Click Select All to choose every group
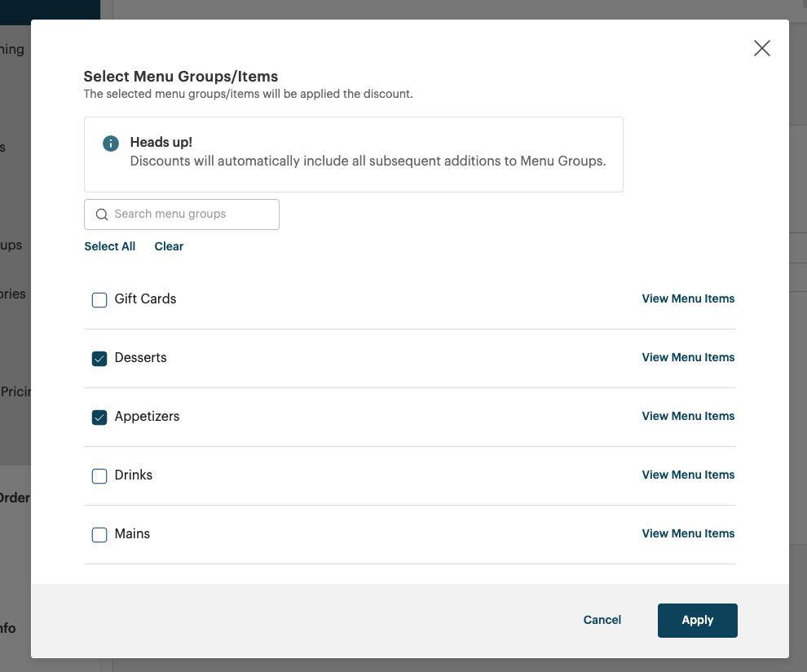 (109, 245)
